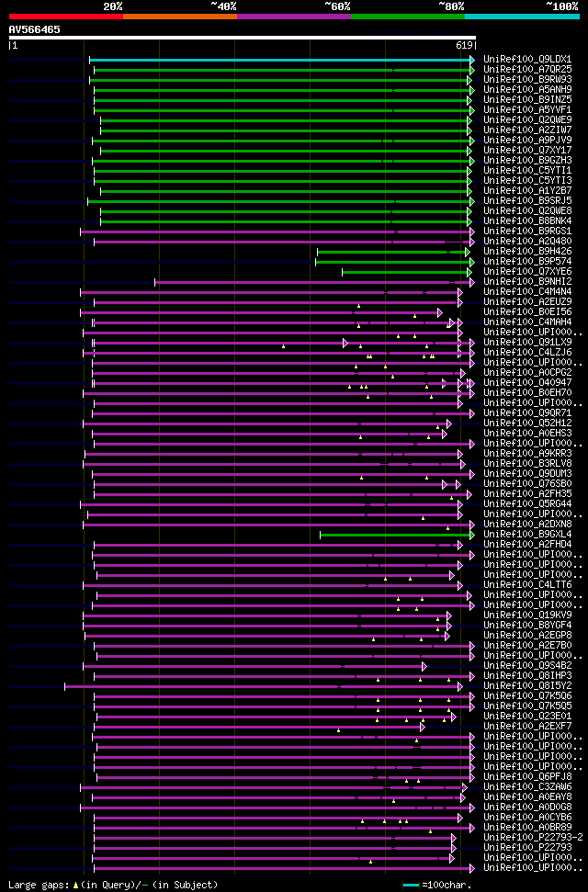Image resolution: width=588 pixels, height=892 pixels.
Task: Click the white query sequence bar
Action: click(242, 38)
